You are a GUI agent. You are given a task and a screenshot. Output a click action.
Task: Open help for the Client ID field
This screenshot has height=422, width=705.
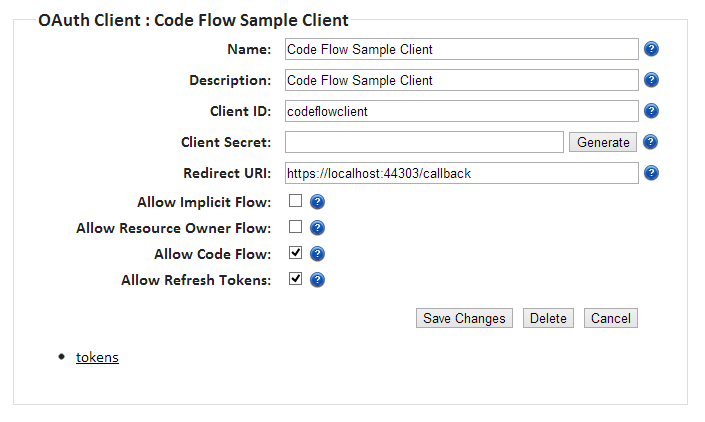click(x=651, y=111)
